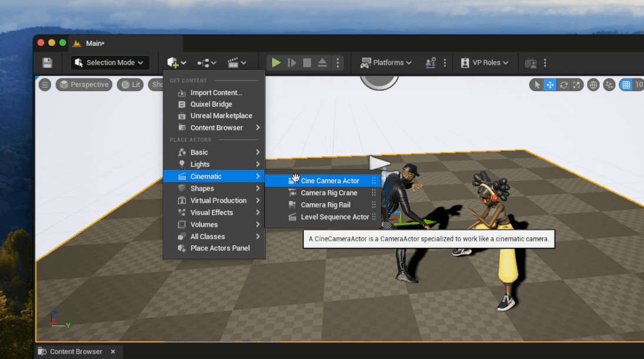
Task: Toggle grid snapping icon in the viewport
Action: [626, 85]
